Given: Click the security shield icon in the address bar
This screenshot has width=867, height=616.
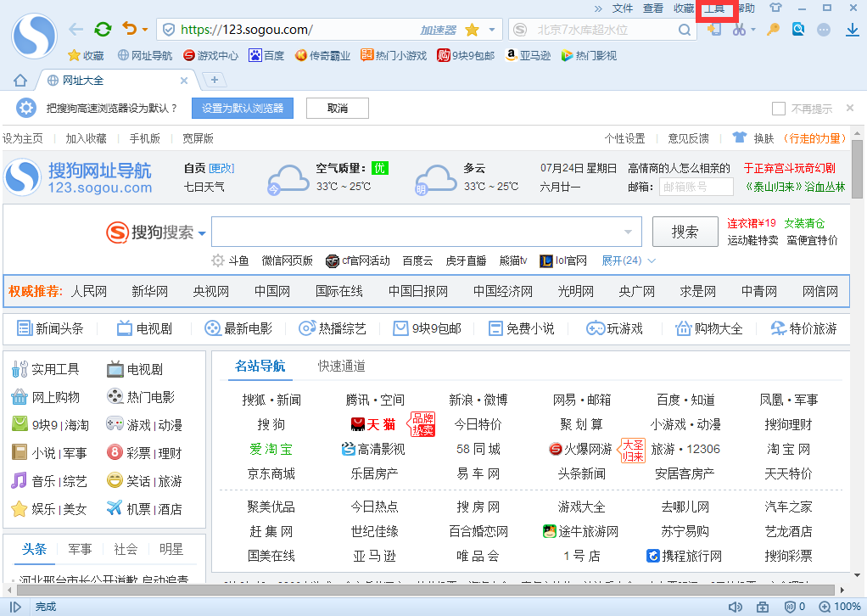Looking at the screenshot, I should point(169,30).
